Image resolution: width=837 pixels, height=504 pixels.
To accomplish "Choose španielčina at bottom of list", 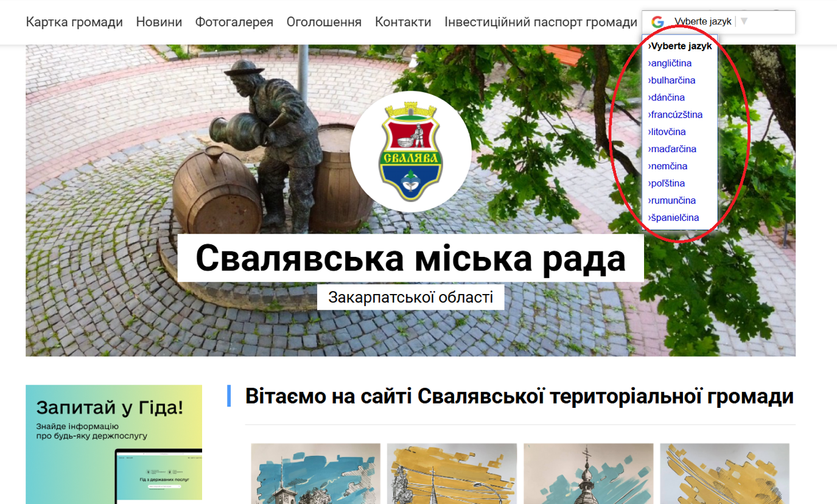I will click(x=674, y=218).
